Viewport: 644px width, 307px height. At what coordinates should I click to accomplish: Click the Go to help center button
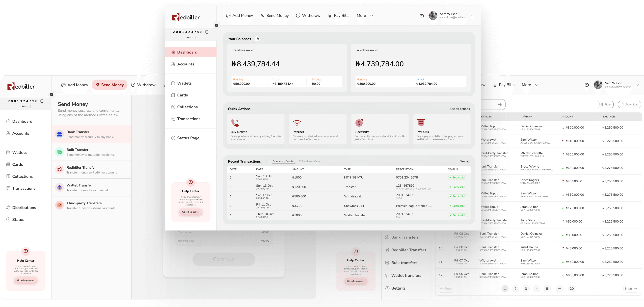[x=191, y=212]
